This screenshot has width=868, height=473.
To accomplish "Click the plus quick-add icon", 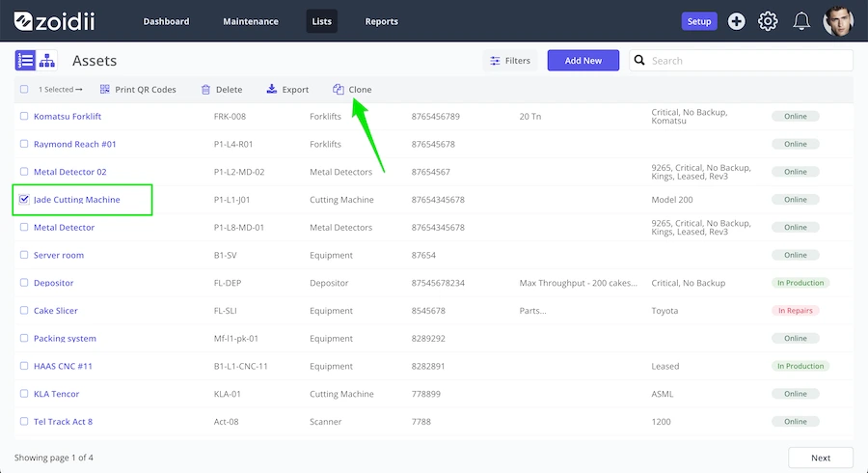I will point(736,21).
